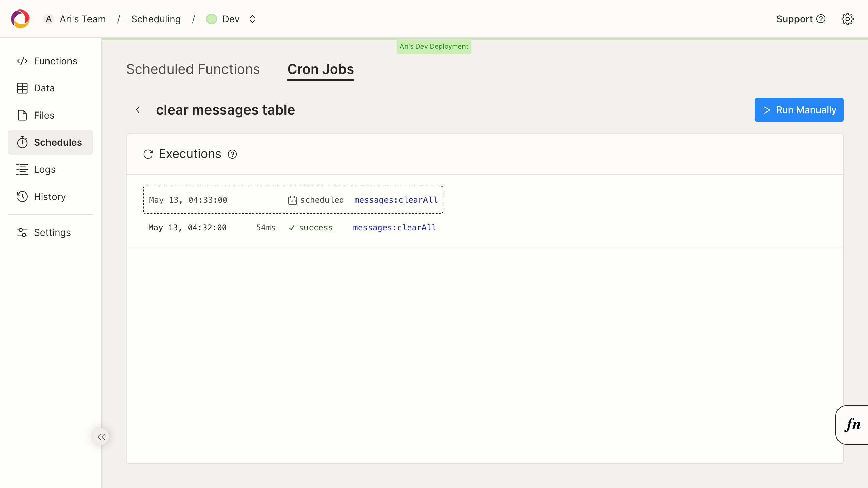
Task: Select the Cron Jobs tab
Action: (x=320, y=69)
